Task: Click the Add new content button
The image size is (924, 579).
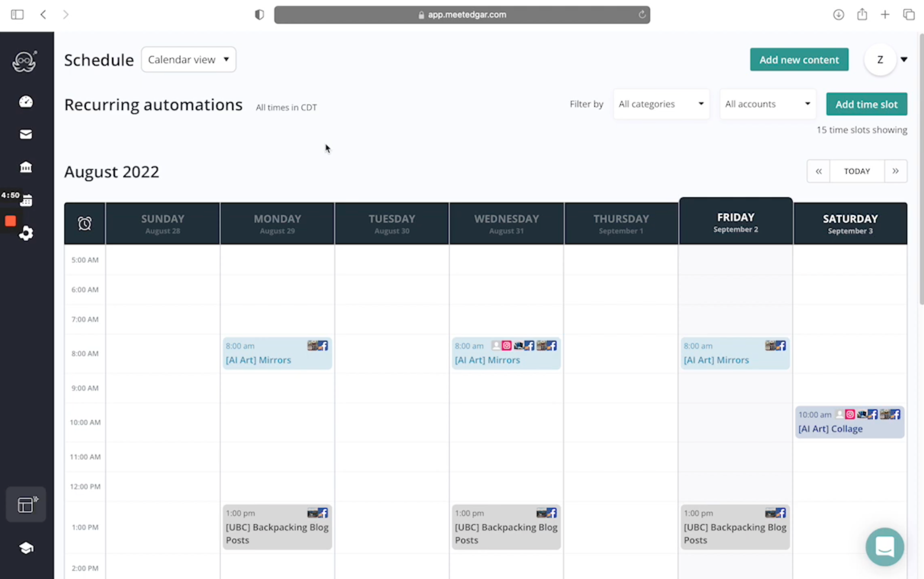Action: pos(799,59)
